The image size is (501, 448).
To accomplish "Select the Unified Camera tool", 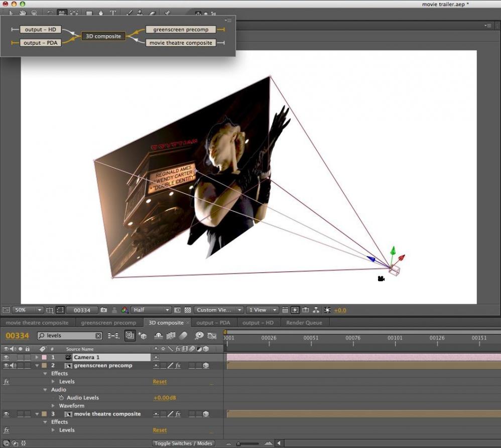I will 62,13.
